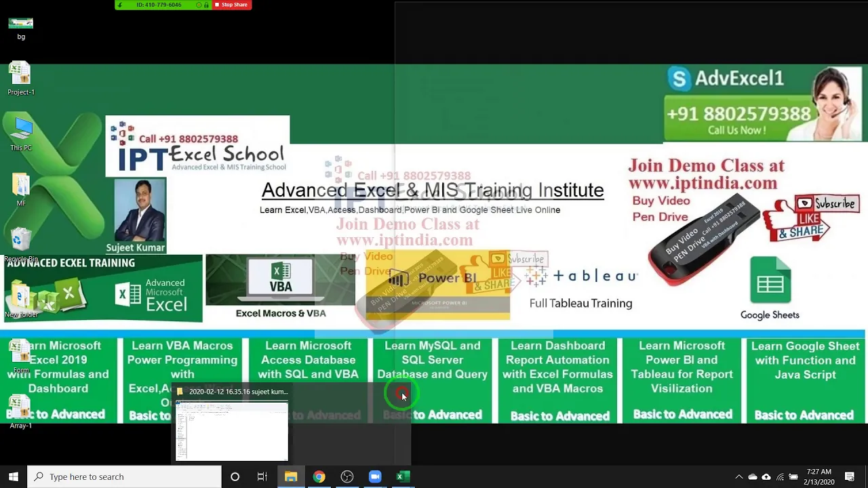
Task: Launch Google Chrome from the taskbar
Action: click(x=319, y=476)
